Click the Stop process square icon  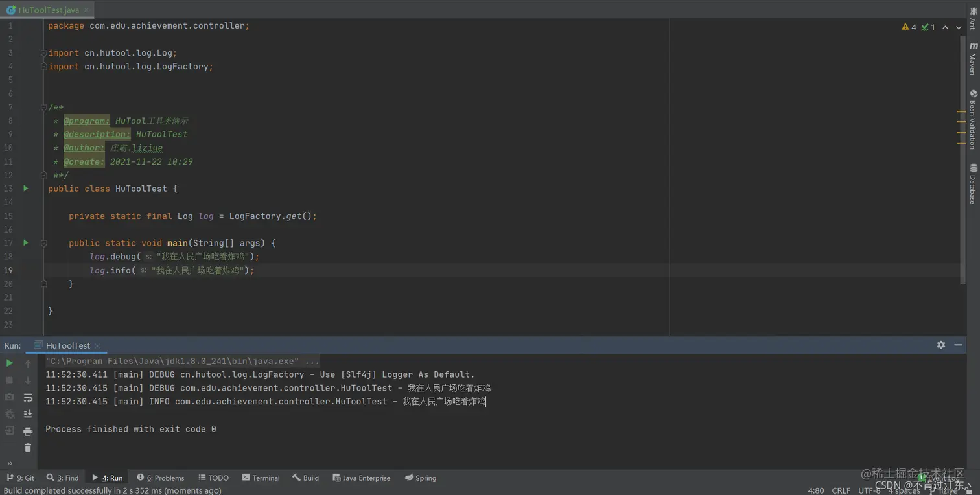[10, 380]
